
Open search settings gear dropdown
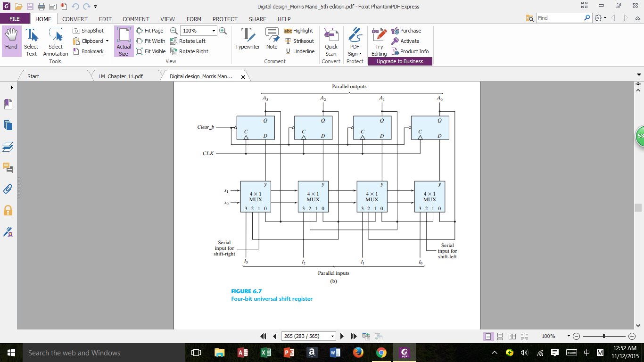coord(600,18)
